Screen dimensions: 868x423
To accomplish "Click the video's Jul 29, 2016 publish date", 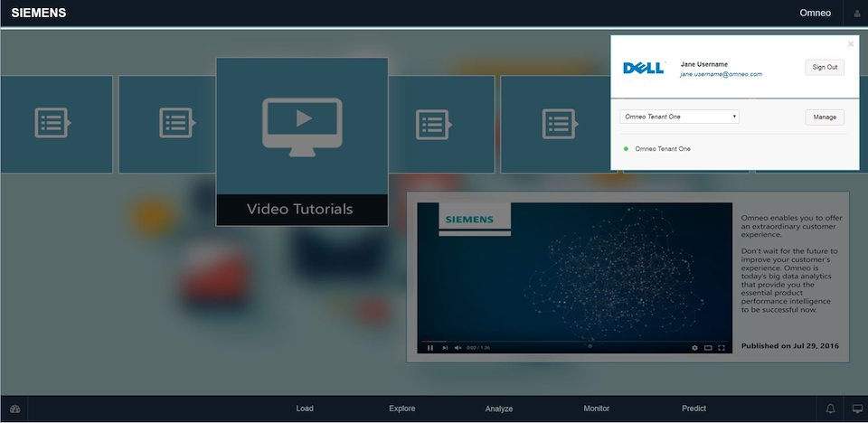I will coord(814,346).
